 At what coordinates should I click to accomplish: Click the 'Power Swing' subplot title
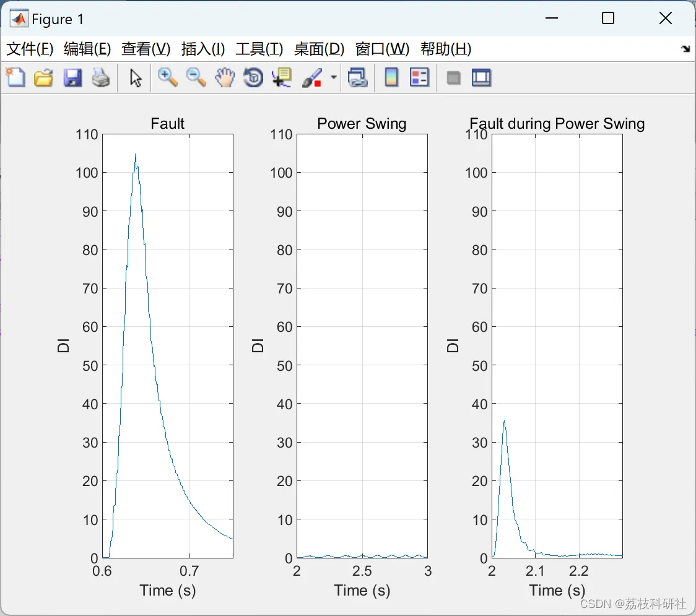click(x=362, y=123)
